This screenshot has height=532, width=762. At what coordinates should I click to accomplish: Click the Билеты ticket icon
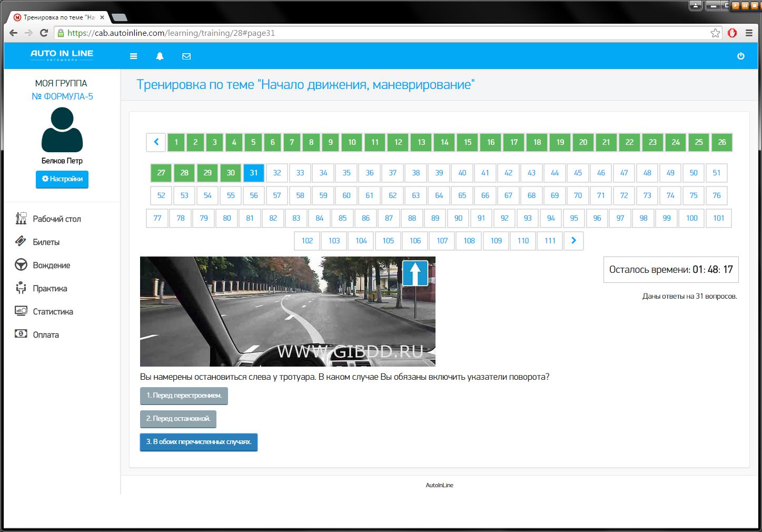click(x=21, y=241)
